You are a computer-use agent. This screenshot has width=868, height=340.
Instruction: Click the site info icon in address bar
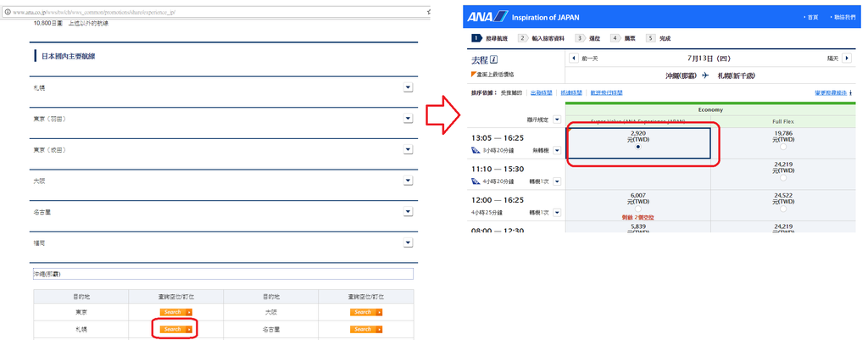tap(7, 12)
